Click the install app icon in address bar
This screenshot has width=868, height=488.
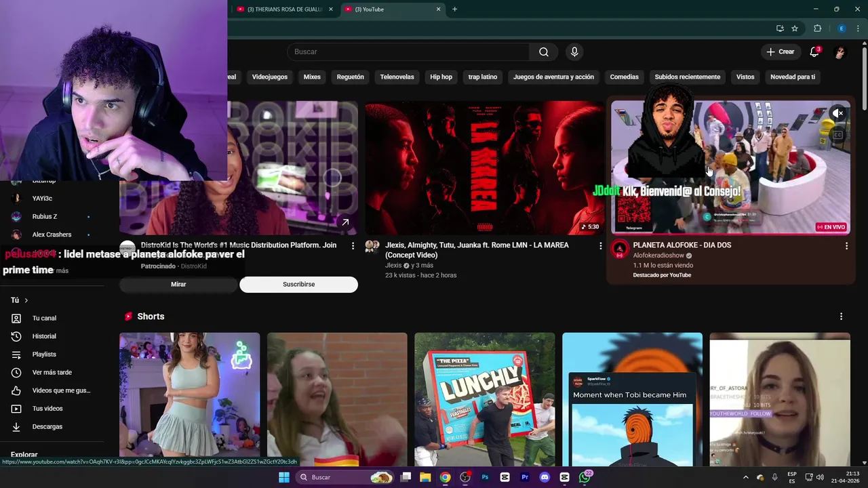(x=780, y=28)
